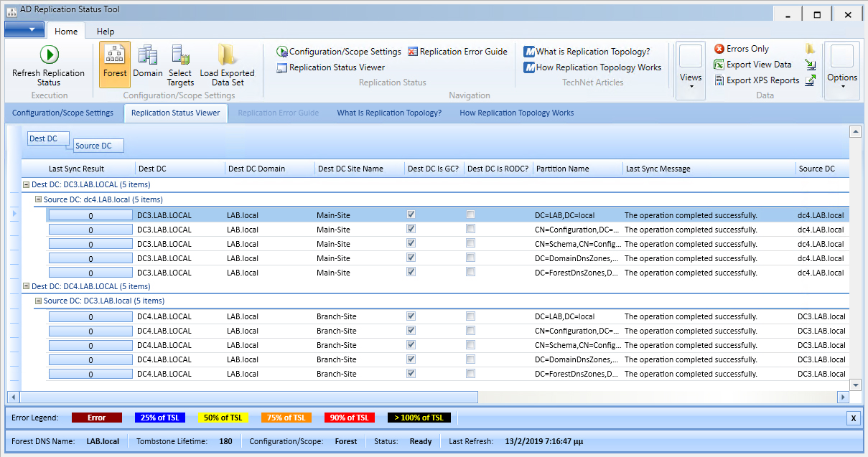Click the black > 100% of TSL swatch

tap(421, 418)
